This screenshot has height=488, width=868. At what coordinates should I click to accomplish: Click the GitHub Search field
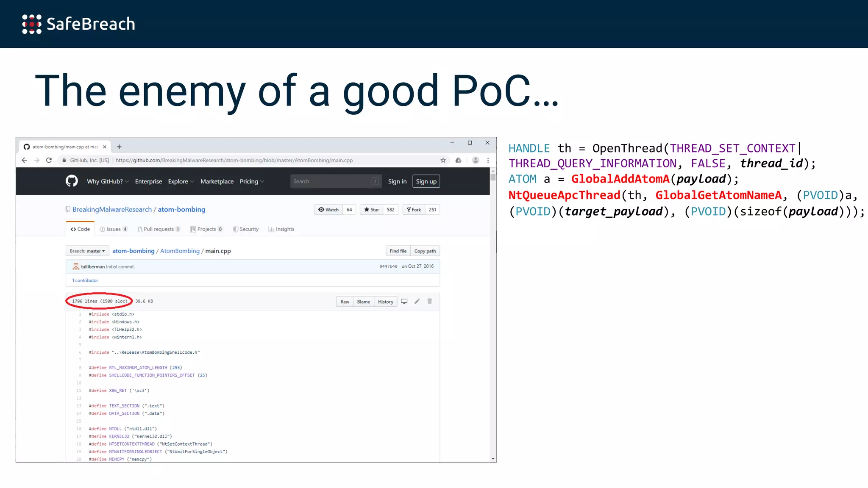tap(336, 181)
